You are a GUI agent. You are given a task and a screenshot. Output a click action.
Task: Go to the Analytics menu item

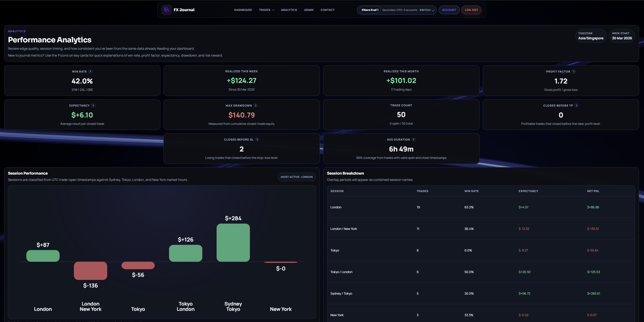289,10
